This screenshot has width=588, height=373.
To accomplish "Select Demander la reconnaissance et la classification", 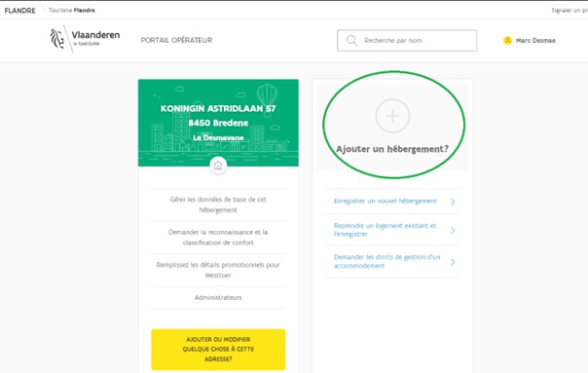I will (218, 238).
